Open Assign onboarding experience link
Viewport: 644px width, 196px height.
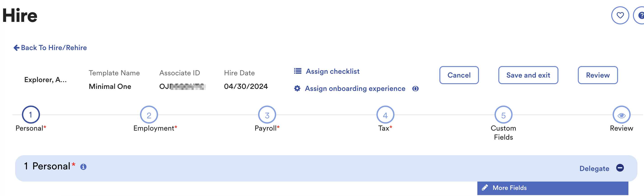[x=355, y=89]
